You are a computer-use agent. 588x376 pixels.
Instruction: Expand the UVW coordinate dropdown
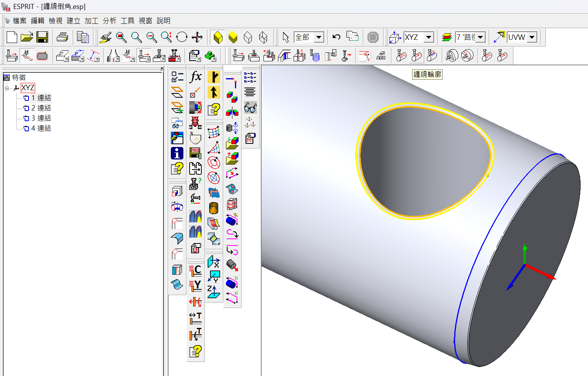[x=532, y=37]
